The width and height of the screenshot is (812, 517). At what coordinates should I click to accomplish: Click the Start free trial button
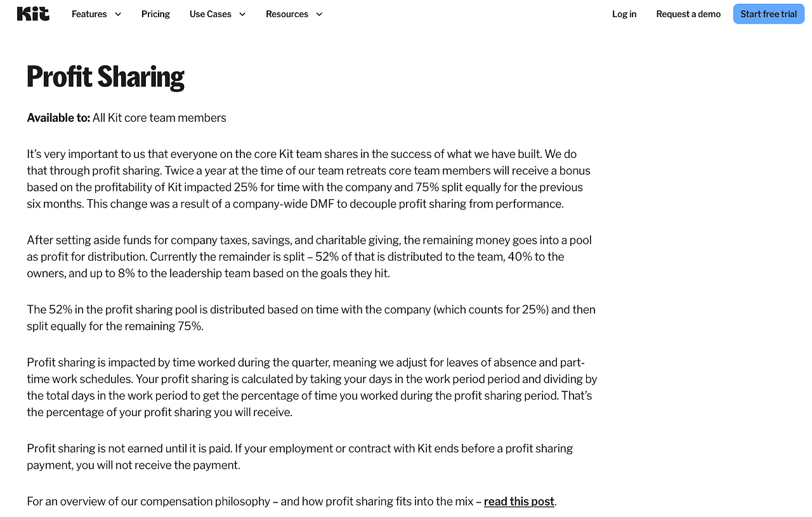(768, 14)
